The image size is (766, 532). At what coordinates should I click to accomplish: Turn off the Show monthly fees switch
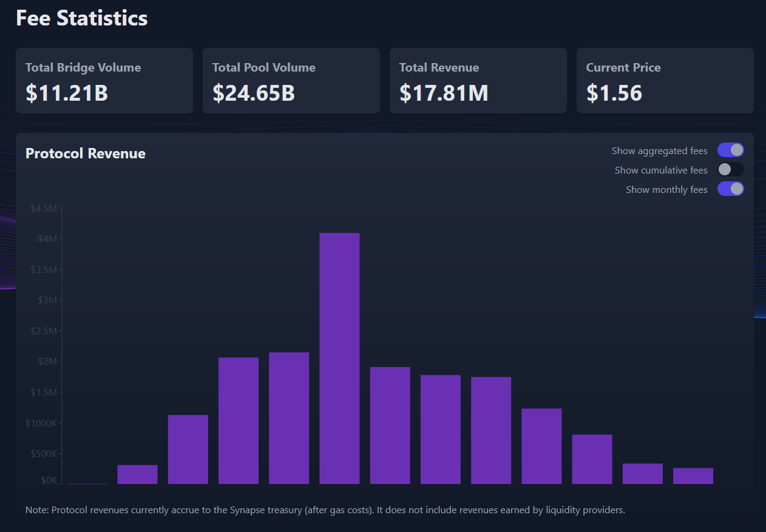[x=730, y=189]
